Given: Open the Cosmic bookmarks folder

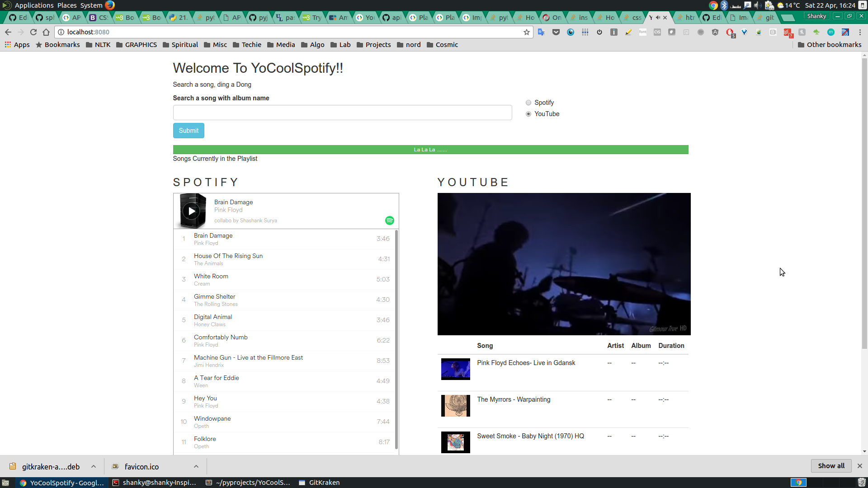Looking at the screenshot, I should click(442, 45).
